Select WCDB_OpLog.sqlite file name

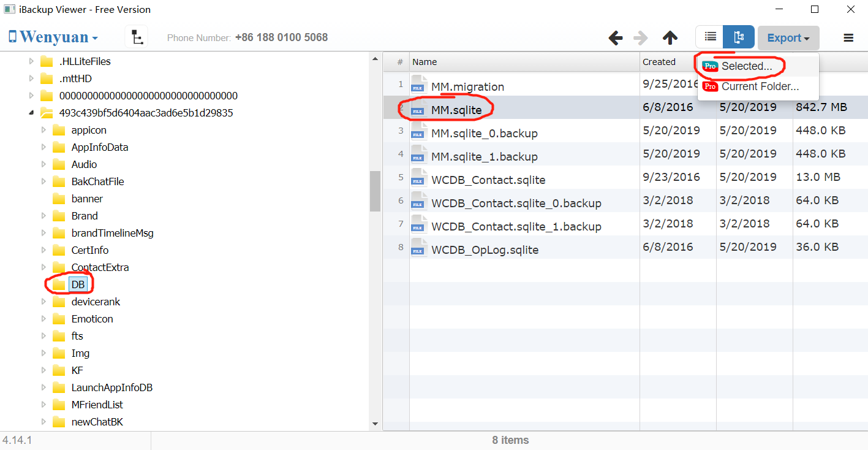(x=485, y=250)
